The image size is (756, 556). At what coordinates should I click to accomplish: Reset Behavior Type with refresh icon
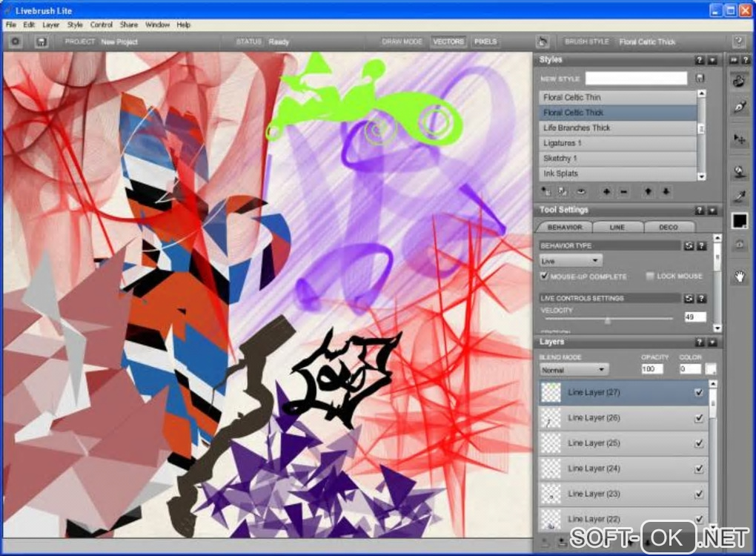tap(689, 246)
